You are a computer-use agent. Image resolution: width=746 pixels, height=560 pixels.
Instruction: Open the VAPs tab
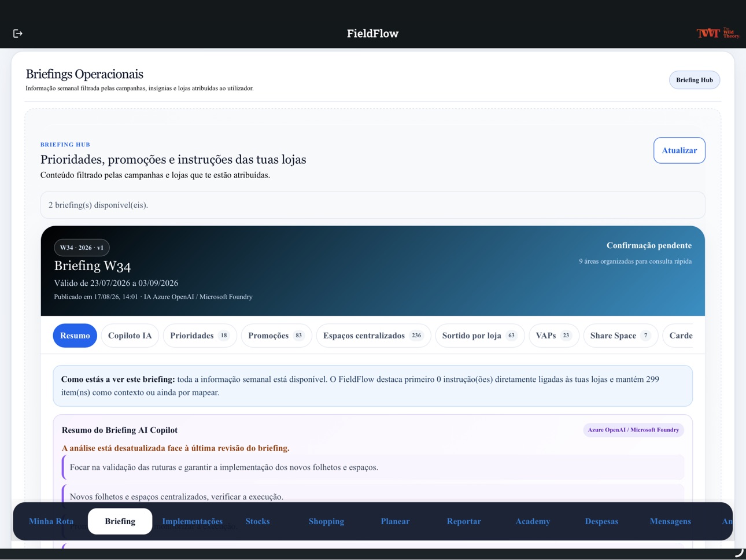[x=554, y=336]
